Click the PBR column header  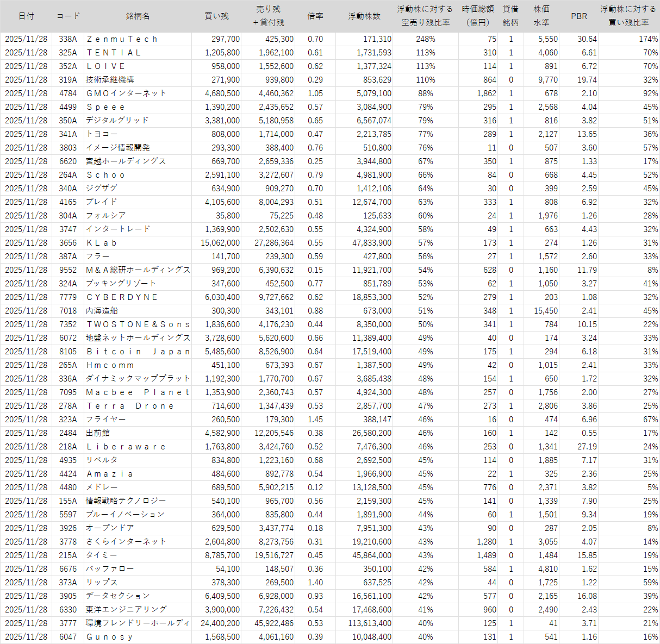(x=579, y=16)
